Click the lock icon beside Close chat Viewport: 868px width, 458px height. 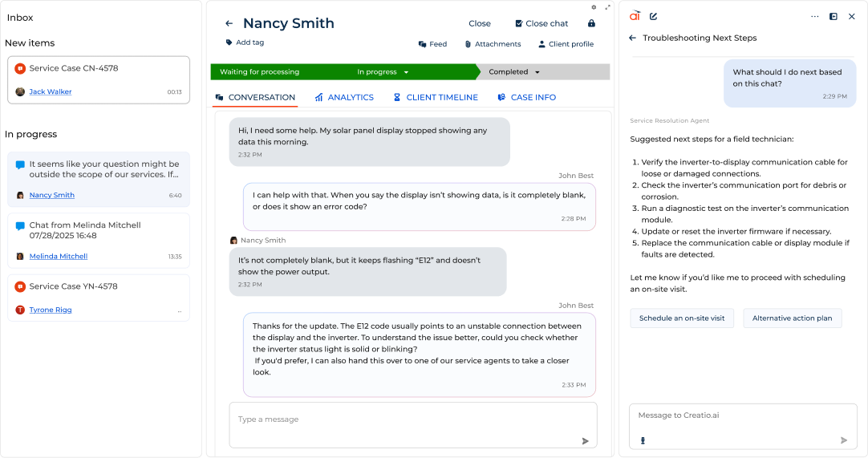pos(591,23)
